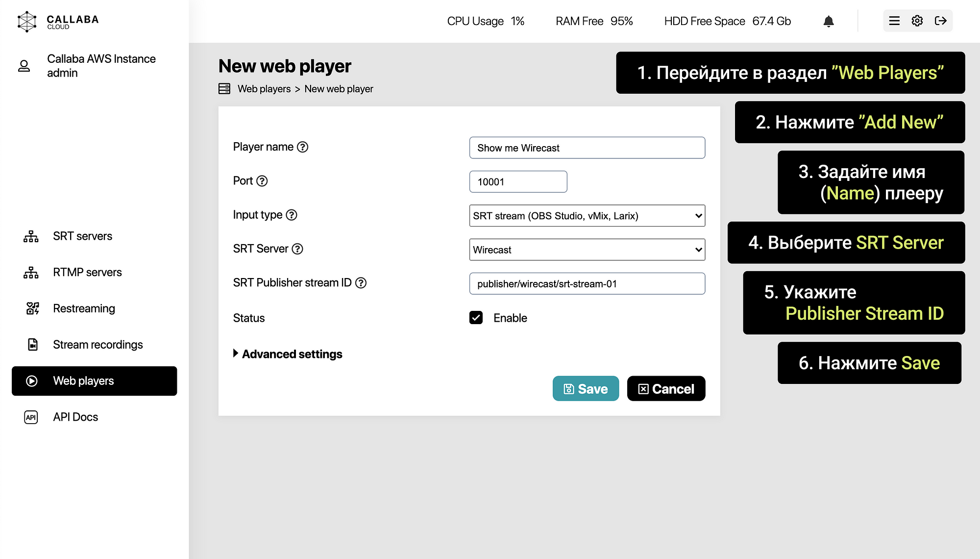The height and width of the screenshot is (559, 980).
Task: Click the Stream recordings file icon
Action: [x=32, y=345]
